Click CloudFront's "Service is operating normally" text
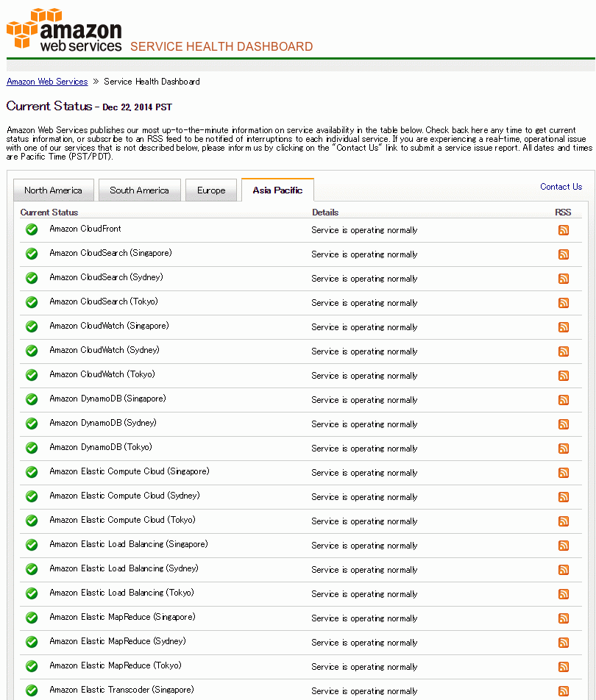Image resolution: width=596 pixels, height=700 pixels. pos(364,230)
